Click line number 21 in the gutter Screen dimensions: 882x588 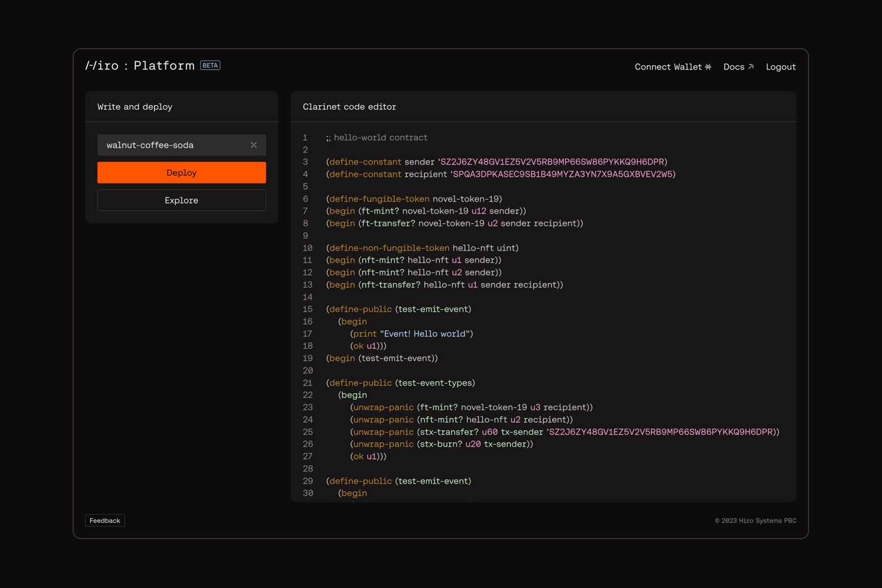pos(308,383)
